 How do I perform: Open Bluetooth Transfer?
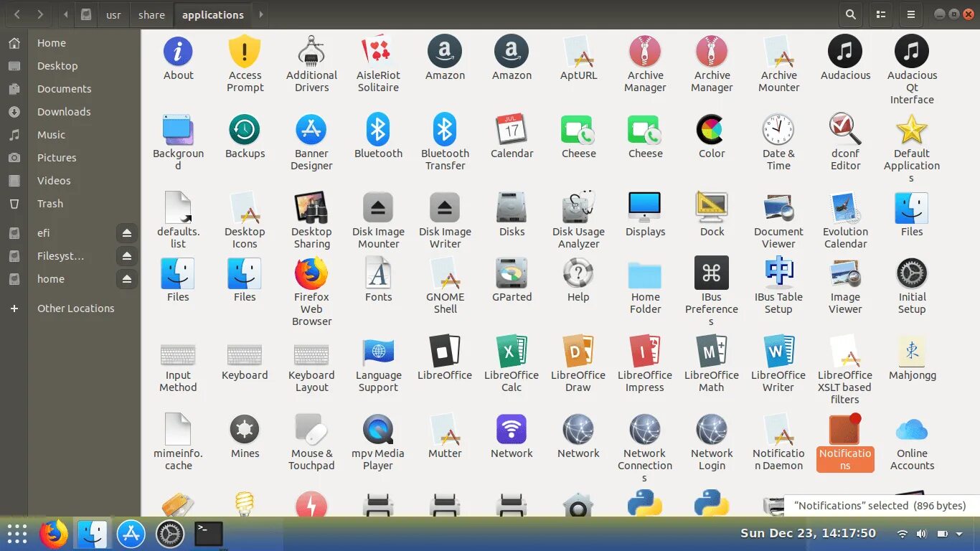click(x=445, y=130)
